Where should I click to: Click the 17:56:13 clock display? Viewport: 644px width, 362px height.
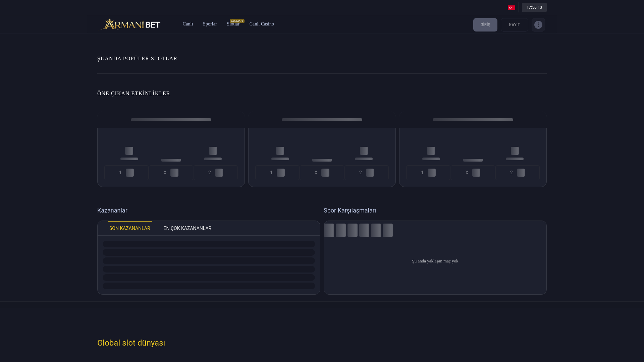(534, 7)
